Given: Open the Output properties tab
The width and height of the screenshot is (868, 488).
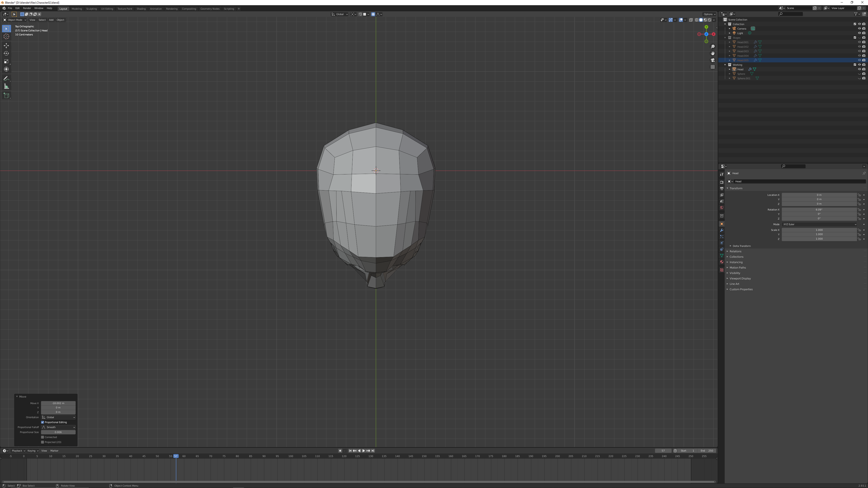Looking at the screenshot, I should pos(722,189).
